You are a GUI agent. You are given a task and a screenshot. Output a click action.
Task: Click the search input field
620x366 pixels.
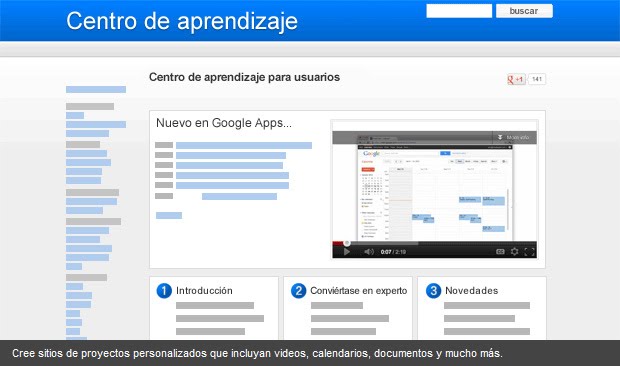pyautogui.click(x=459, y=11)
